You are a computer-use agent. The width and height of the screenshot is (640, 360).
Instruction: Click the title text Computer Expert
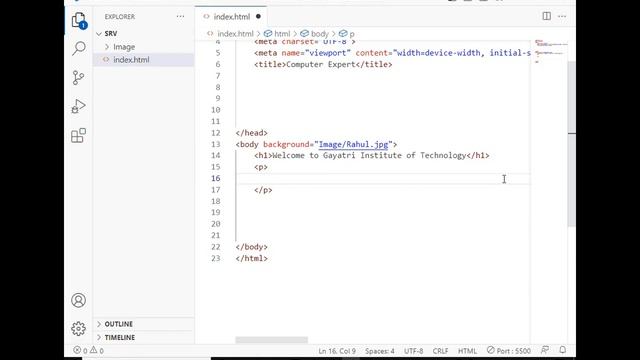coord(321,64)
